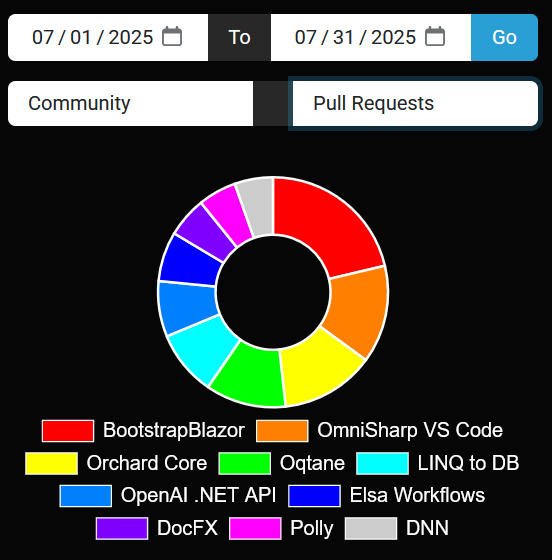Click the DNN legend label
Screen dimensions: 552x560
427,528
